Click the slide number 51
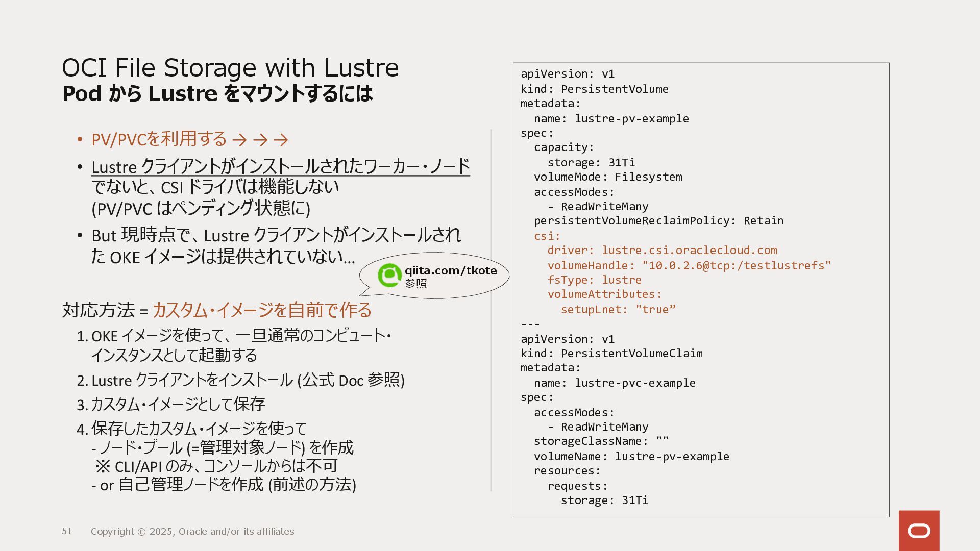 coord(67,531)
